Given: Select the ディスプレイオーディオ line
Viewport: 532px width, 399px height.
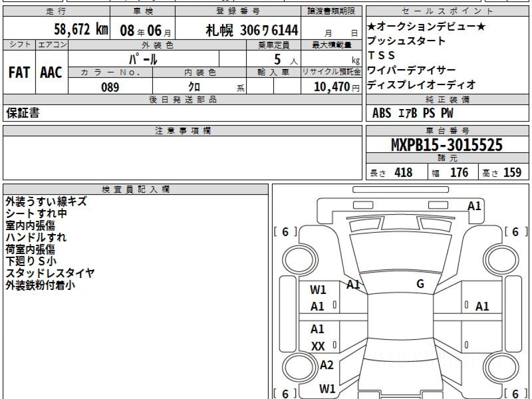Looking at the screenshot, I should point(422,84).
